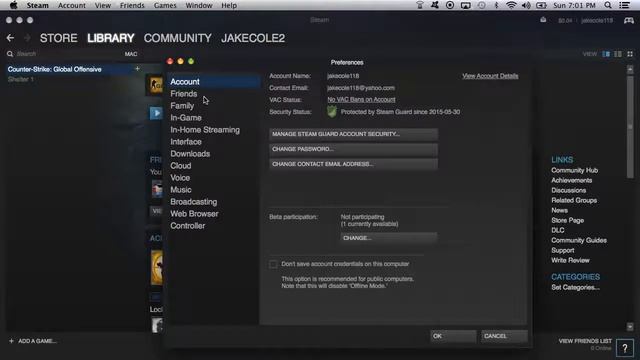
Task: Click View Friends List
Action: point(585,341)
